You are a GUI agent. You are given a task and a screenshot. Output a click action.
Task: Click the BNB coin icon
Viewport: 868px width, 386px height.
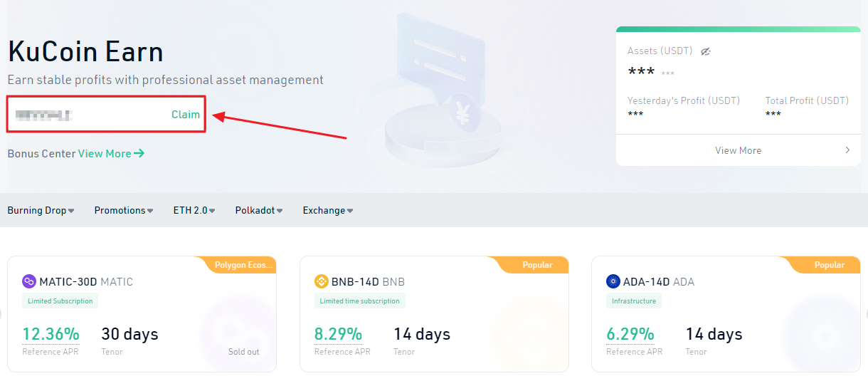point(322,281)
